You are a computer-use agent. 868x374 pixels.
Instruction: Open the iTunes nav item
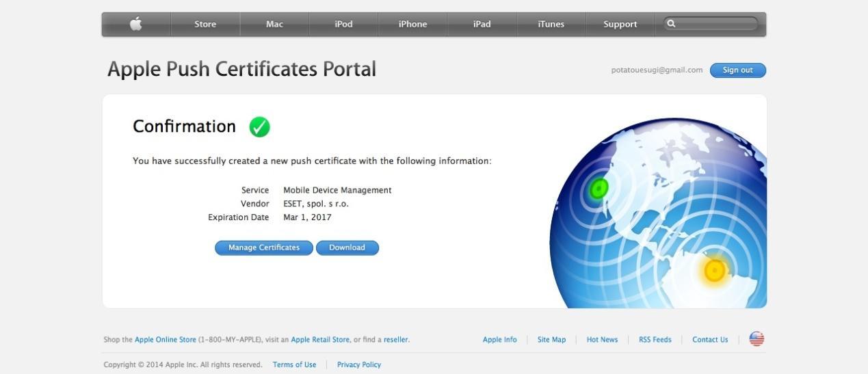pyautogui.click(x=551, y=24)
